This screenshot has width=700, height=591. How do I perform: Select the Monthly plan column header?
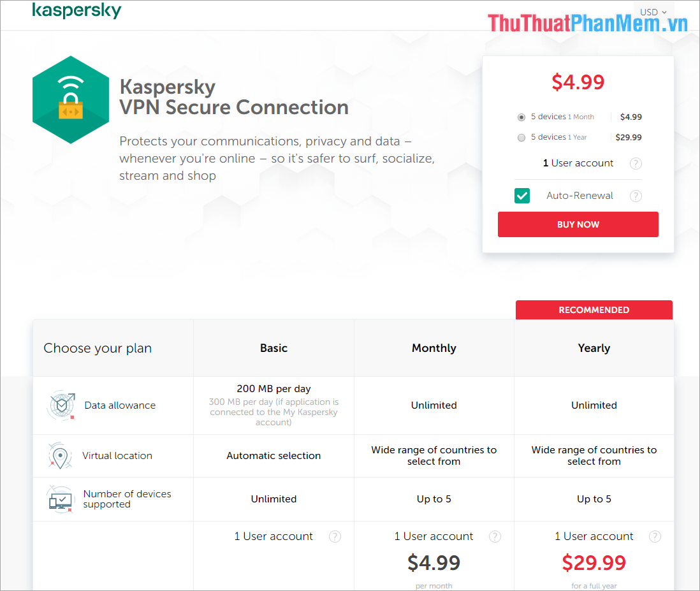[x=434, y=348]
